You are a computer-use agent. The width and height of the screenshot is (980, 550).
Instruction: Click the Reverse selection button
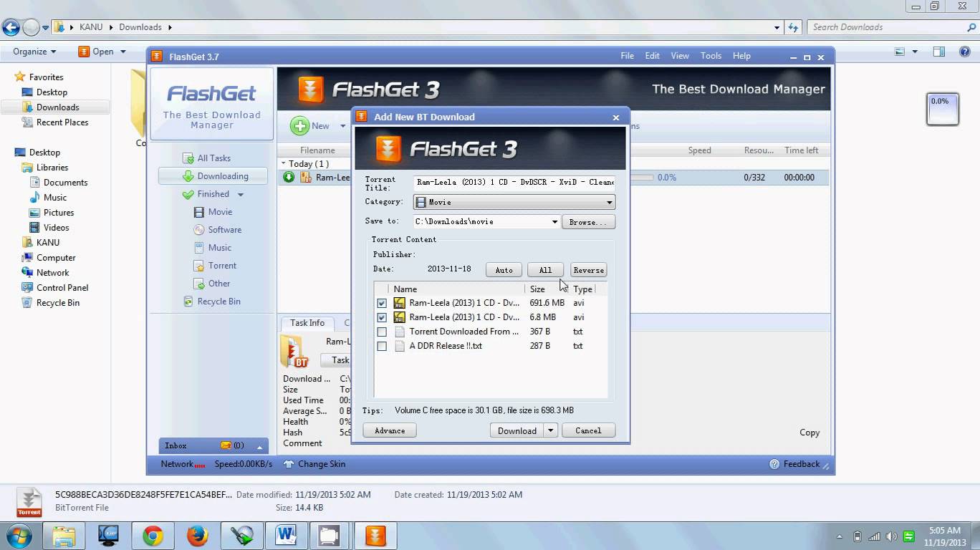click(589, 270)
